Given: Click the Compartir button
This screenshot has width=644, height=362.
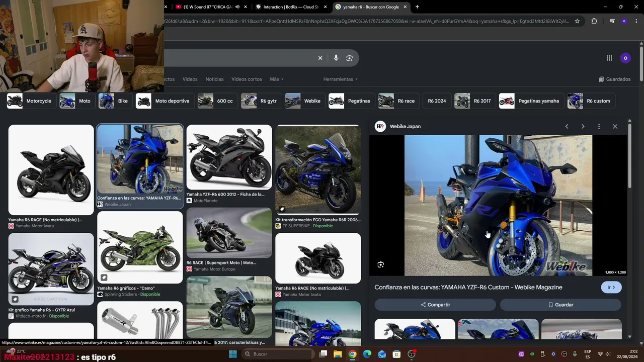Looking at the screenshot, I should 435,305.
